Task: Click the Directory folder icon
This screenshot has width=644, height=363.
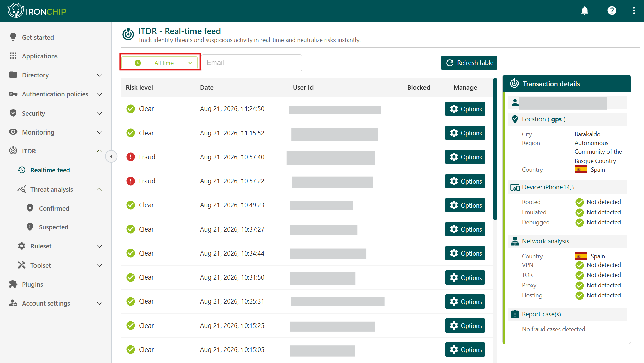Action: (x=13, y=75)
